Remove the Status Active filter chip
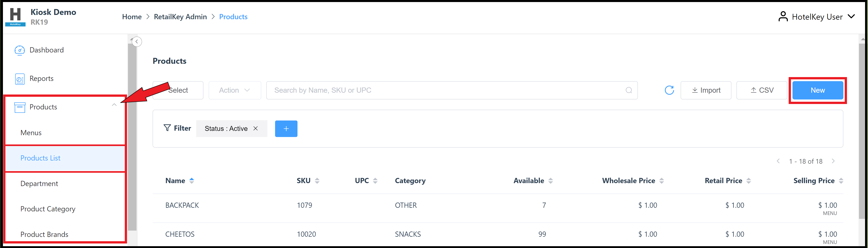Screen dimensions: 868x248 click(255, 128)
